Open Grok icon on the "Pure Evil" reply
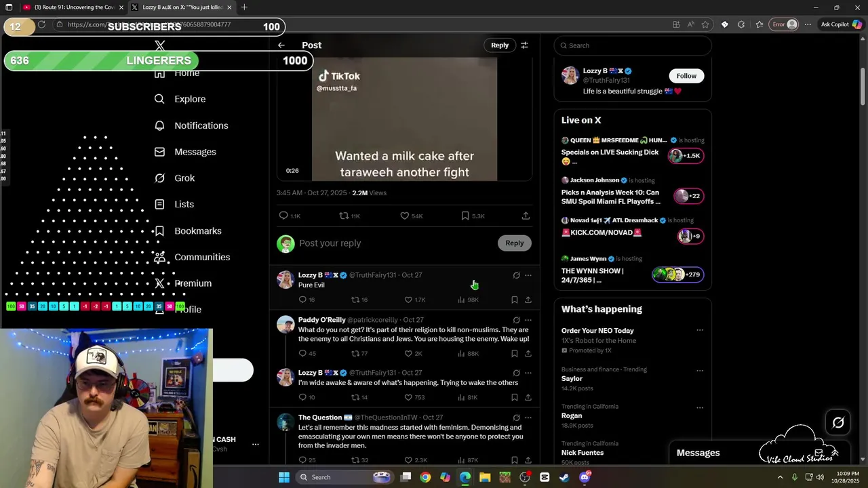Viewport: 868px width, 488px height. tap(516, 275)
